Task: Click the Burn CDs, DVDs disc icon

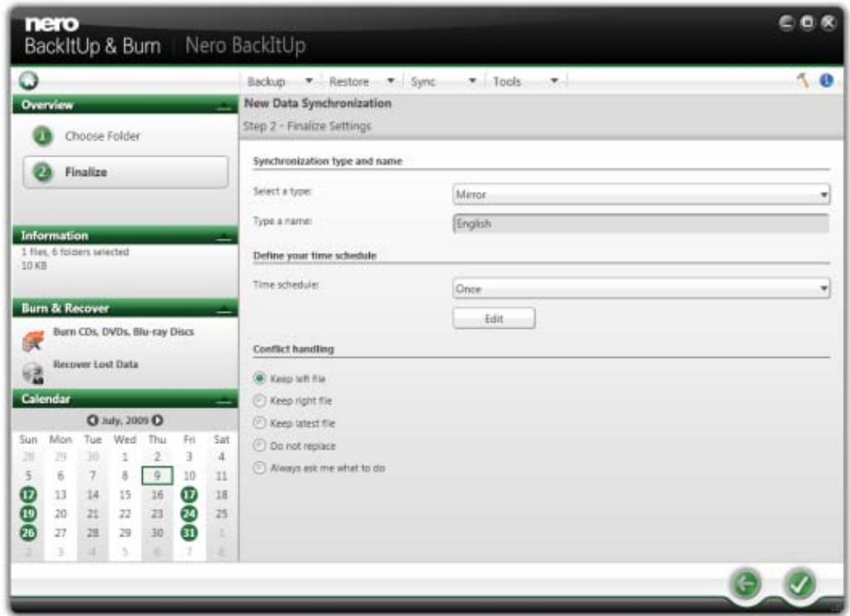Action: coord(33,340)
